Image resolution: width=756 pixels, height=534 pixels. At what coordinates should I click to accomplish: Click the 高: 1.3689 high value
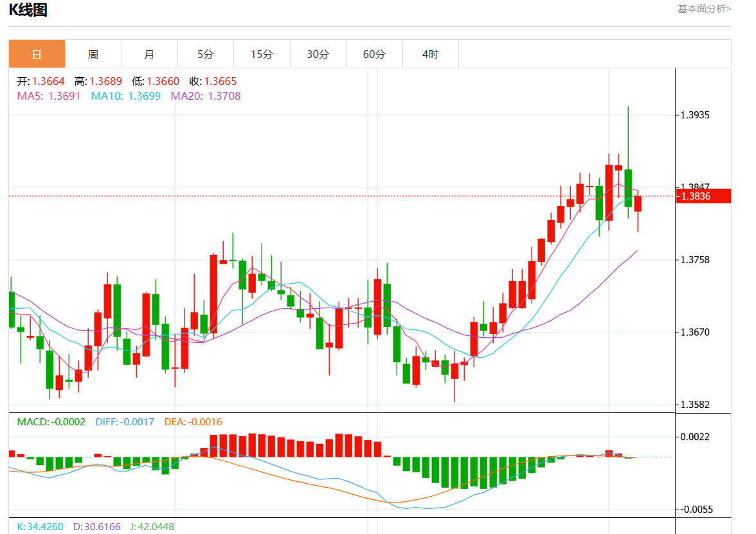coord(98,82)
